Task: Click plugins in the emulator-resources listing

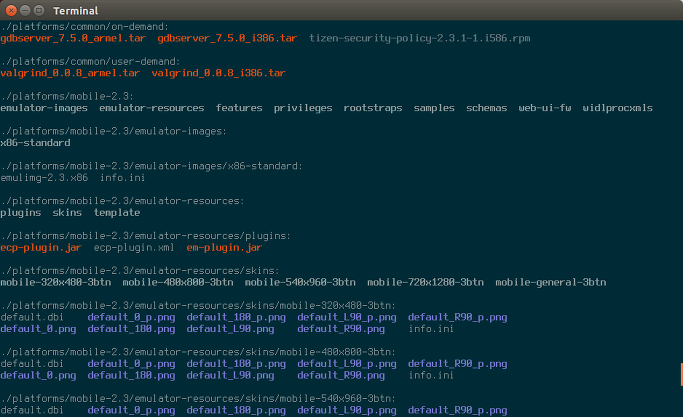Action: [x=21, y=213]
